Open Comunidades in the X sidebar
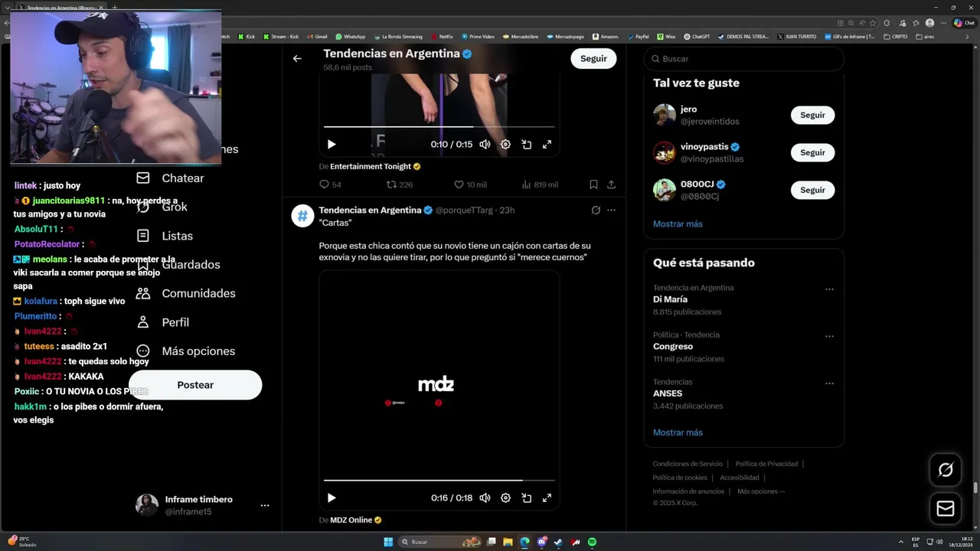 pyautogui.click(x=185, y=293)
